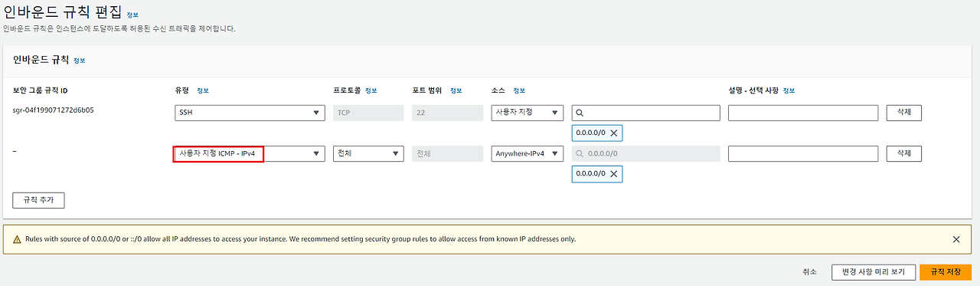Image resolution: width=980 pixels, height=286 pixels.
Task: Click the warning triangle icon in banner
Action: 17,239
